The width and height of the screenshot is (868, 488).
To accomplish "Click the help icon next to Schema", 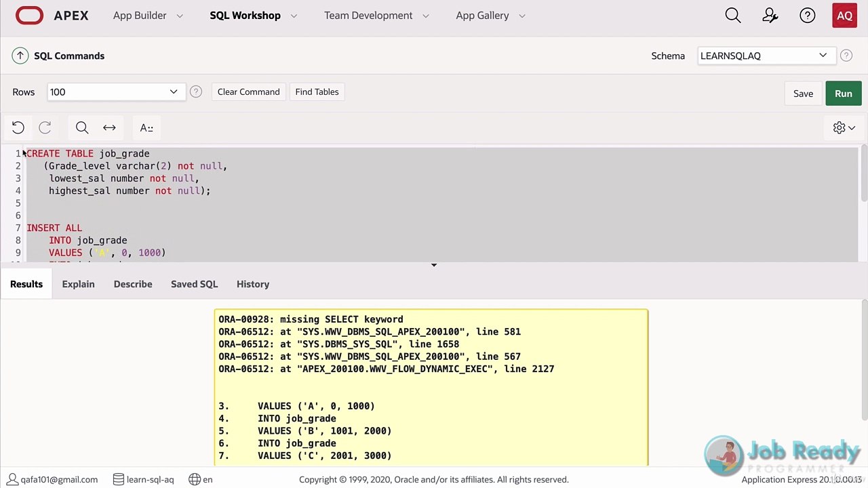I will [x=846, y=56].
